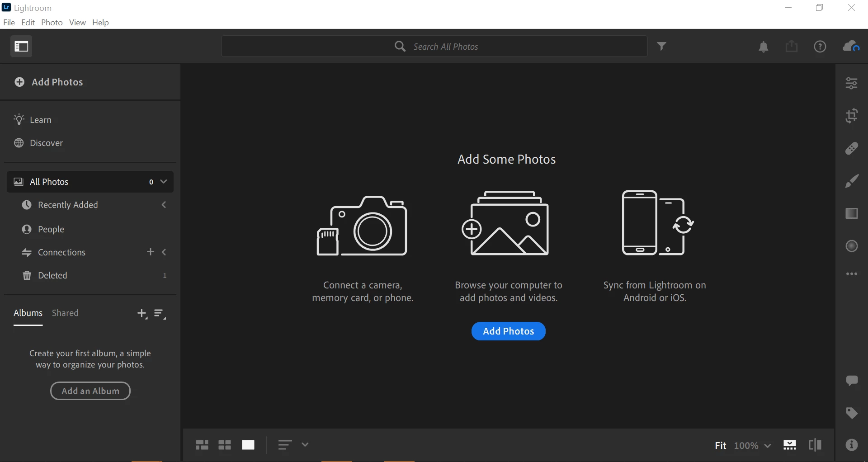Toggle the left panel visibility icon

[21, 46]
